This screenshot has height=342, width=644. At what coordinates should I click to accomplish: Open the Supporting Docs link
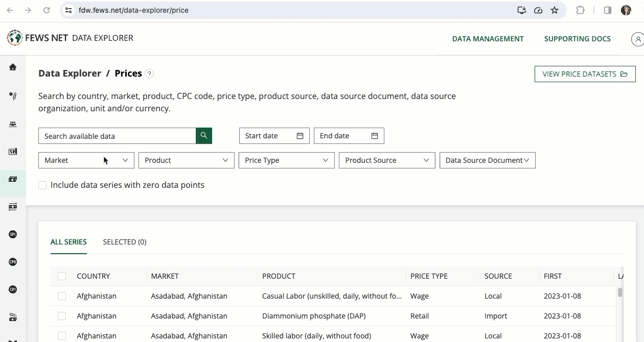tap(577, 39)
